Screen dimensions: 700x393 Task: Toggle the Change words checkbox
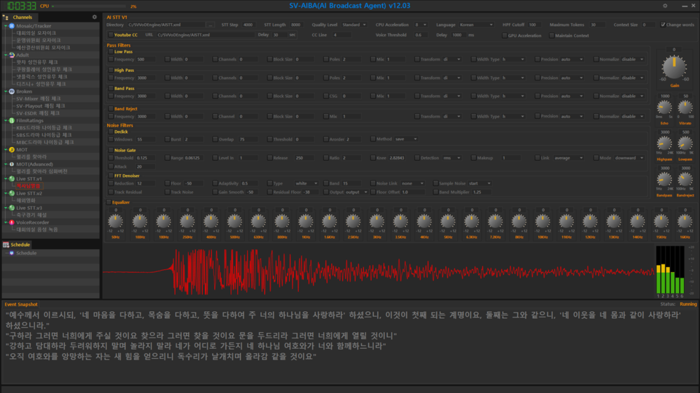point(662,25)
